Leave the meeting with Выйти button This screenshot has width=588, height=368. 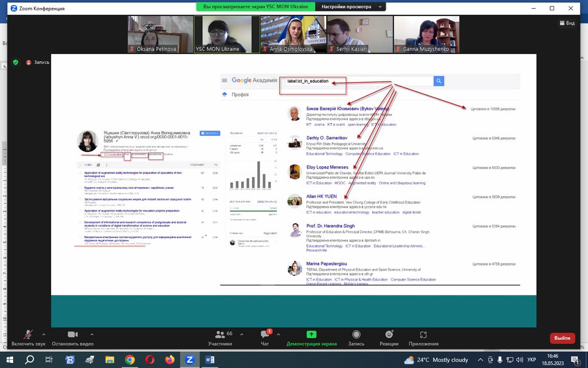[x=562, y=338]
